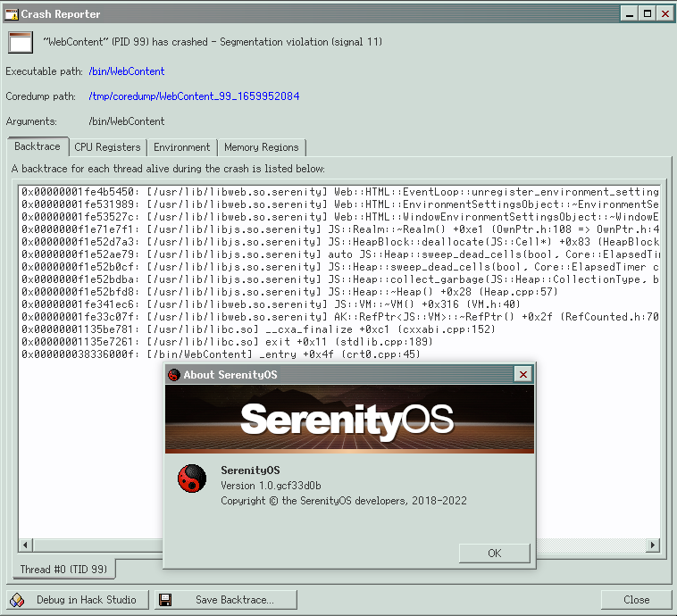Click the EnvironmentSettingsObject::~EnvironmentSe backtrace line

pos(340,204)
